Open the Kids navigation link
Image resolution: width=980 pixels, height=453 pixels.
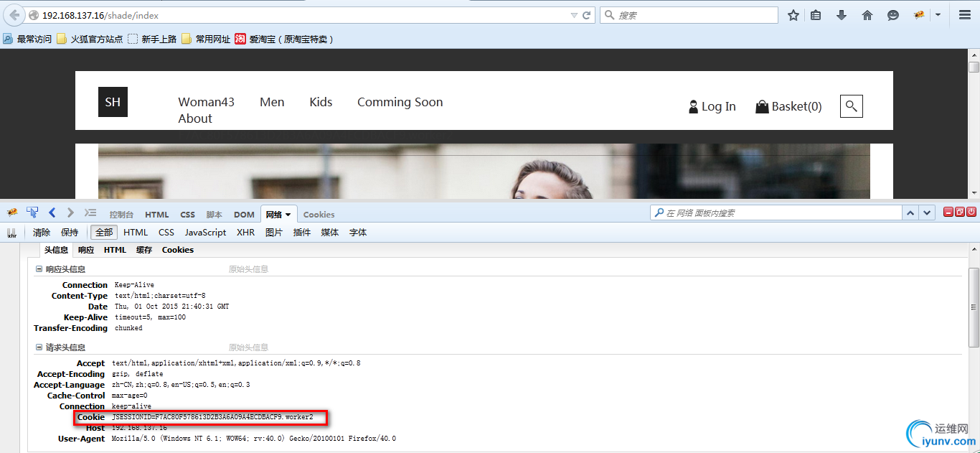tap(321, 102)
